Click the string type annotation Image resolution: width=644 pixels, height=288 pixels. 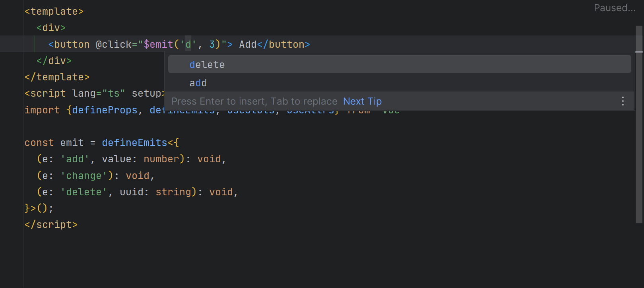[173, 192]
